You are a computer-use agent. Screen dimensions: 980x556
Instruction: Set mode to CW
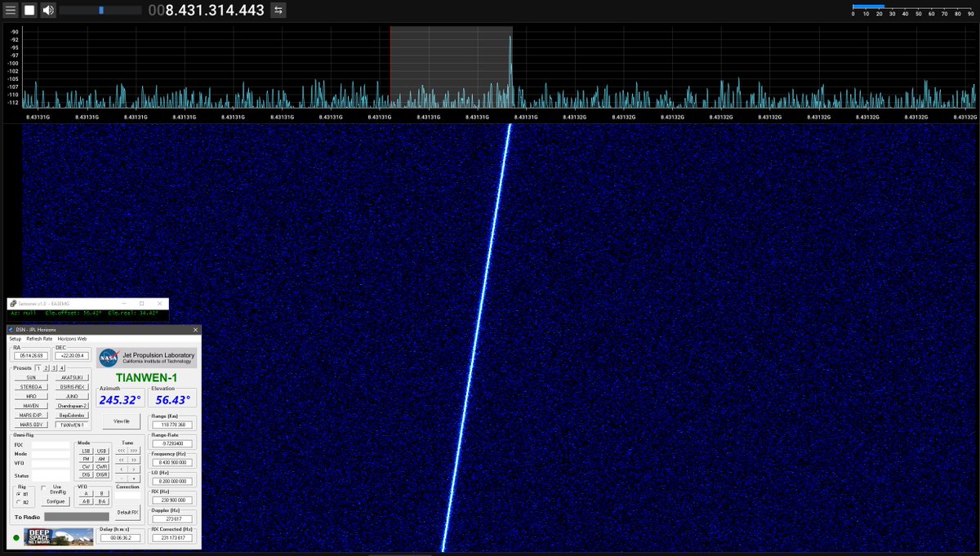point(86,467)
